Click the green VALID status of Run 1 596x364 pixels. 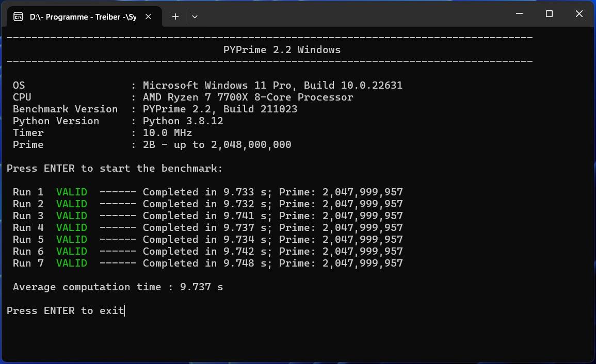pyautogui.click(x=71, y=192)
